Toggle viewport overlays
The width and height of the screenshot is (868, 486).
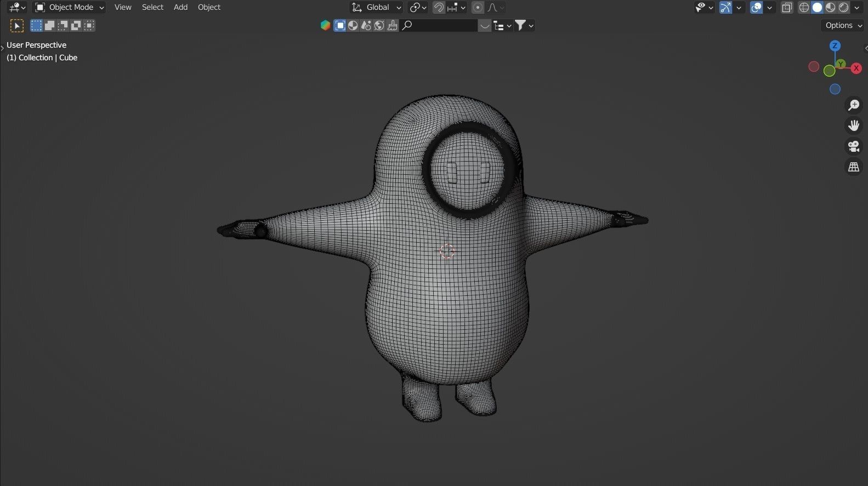(756, 7)
